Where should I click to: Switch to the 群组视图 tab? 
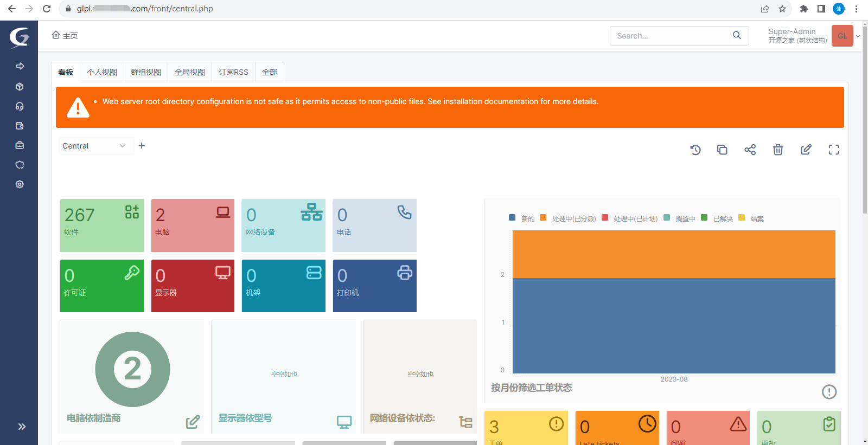coord(146,72)
